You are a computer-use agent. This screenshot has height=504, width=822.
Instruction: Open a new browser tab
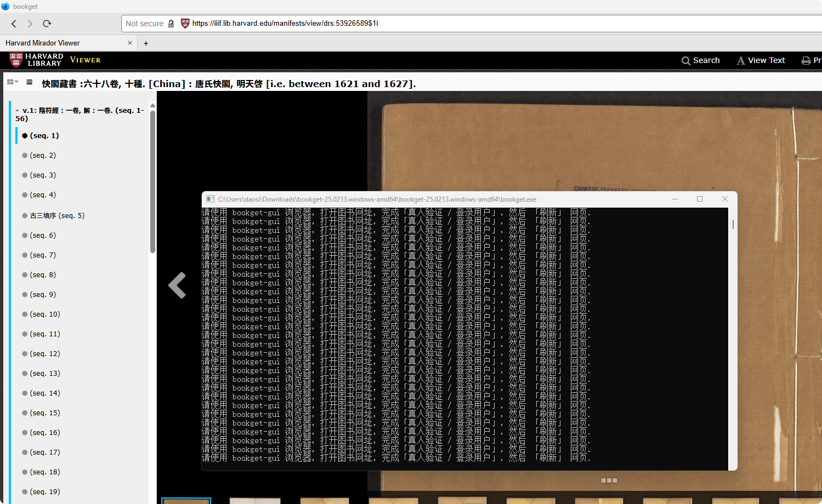[x=146, y=43]
